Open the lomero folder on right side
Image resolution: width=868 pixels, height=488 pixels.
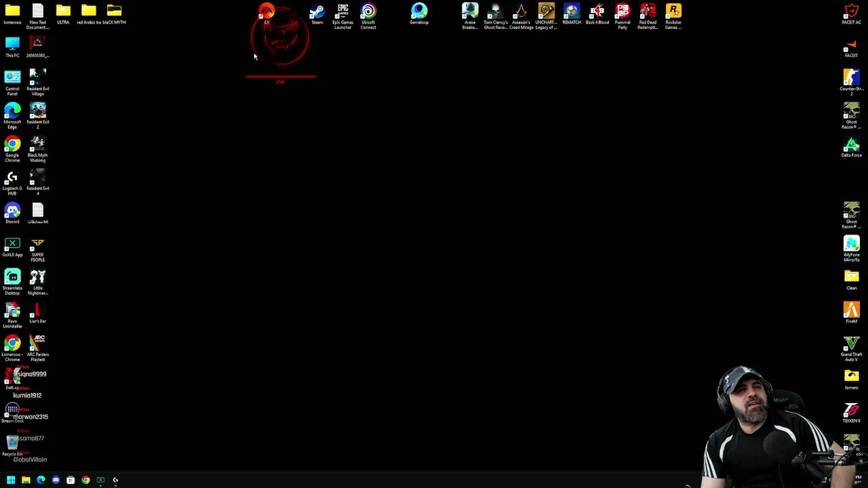click(852, 380)
